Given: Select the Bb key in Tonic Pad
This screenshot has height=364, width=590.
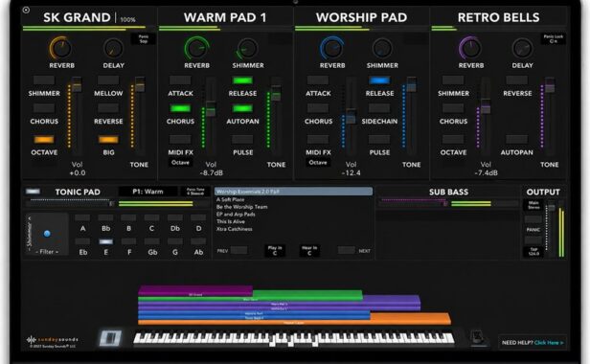Looking at the screenshot, I should coord(105,217).
